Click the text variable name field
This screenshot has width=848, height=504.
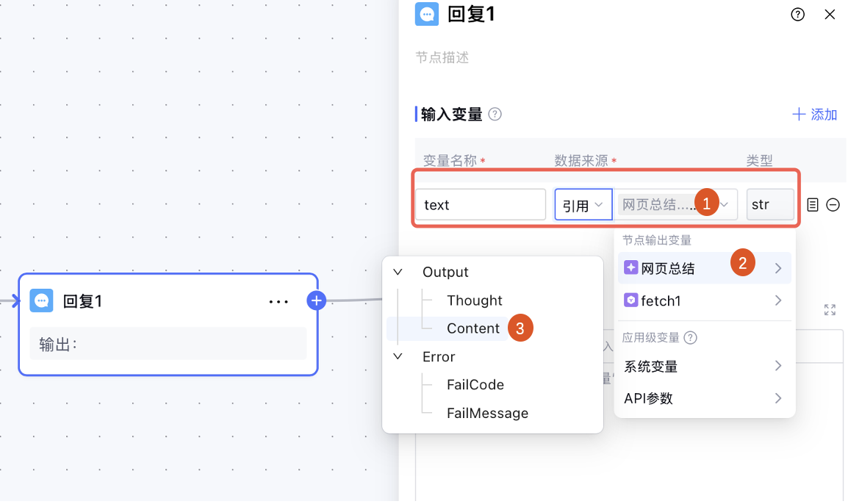pyautogui.click(x=480, y=205)
